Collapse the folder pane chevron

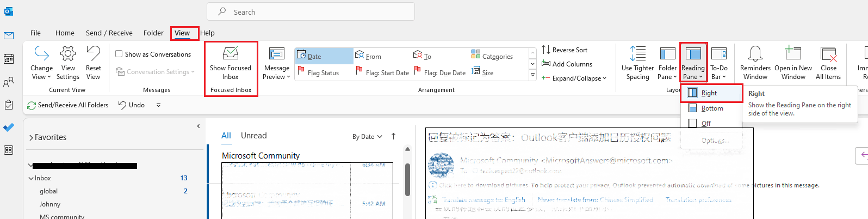pyautogui.click(x=199, y=126)
